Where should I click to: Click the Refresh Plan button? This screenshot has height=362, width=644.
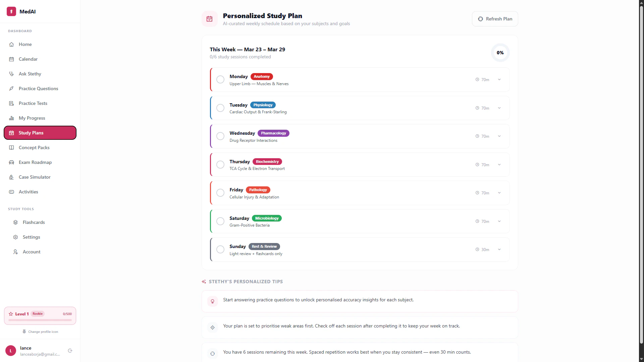pyautogui.click(x=495, y=19)
